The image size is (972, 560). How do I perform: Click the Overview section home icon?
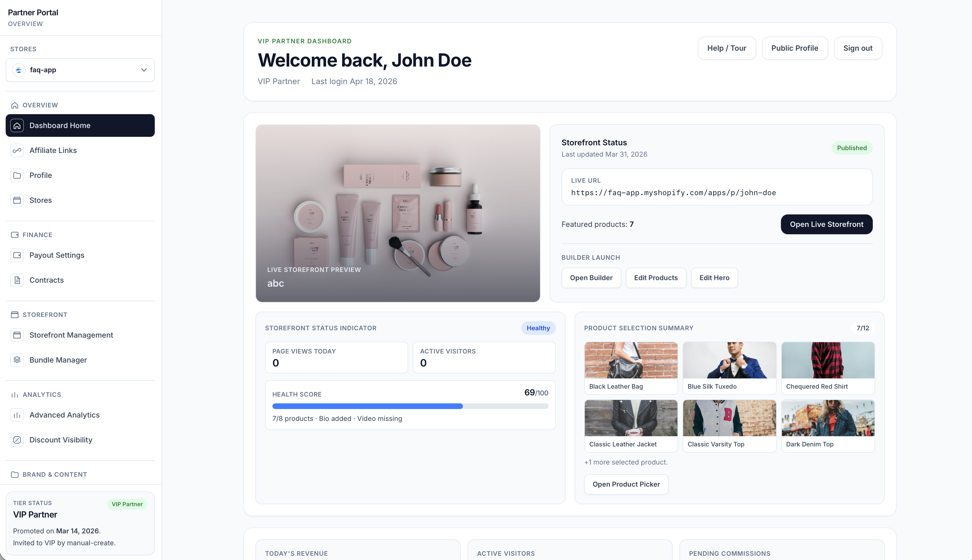coord(15,105)
